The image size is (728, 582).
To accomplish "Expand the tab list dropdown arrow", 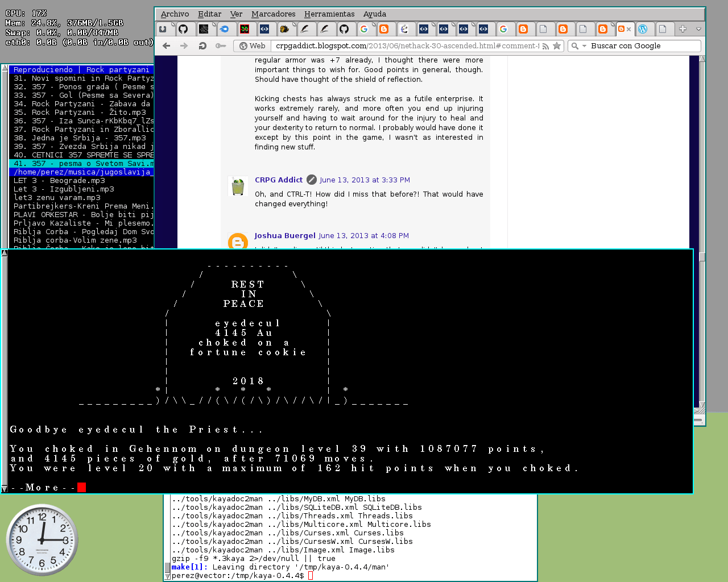I will point(698,29).
